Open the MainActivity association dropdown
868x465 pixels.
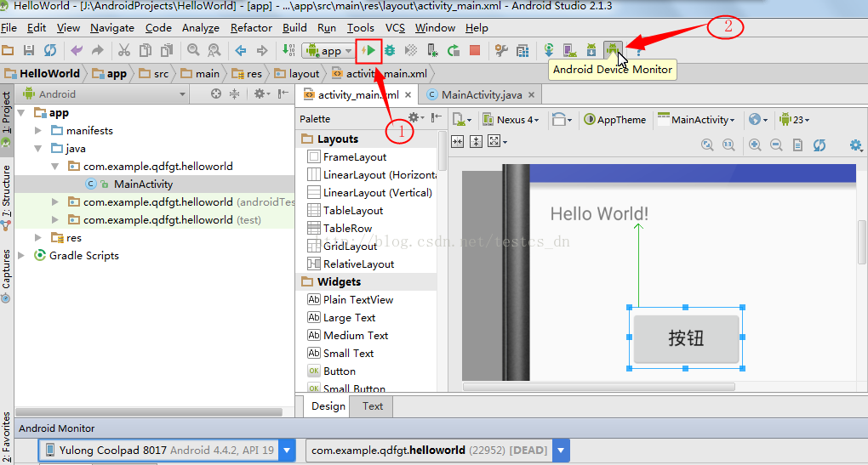[696, 119]
